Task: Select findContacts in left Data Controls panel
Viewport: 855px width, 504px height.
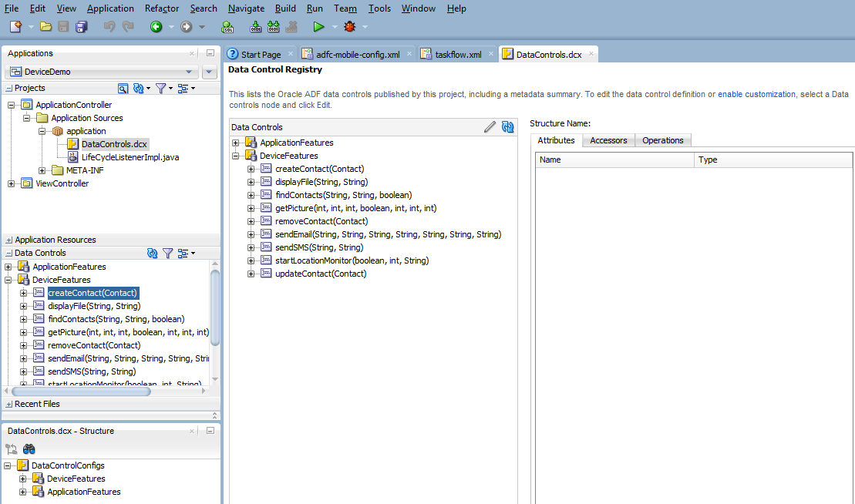Action: pos(116,319)
